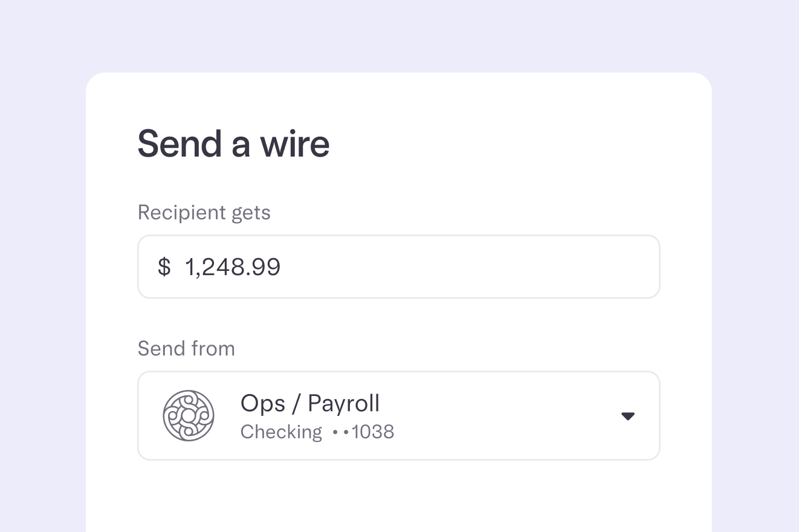
Task: Tap the ornamental logo in the account selector
Action: point(189,415)
